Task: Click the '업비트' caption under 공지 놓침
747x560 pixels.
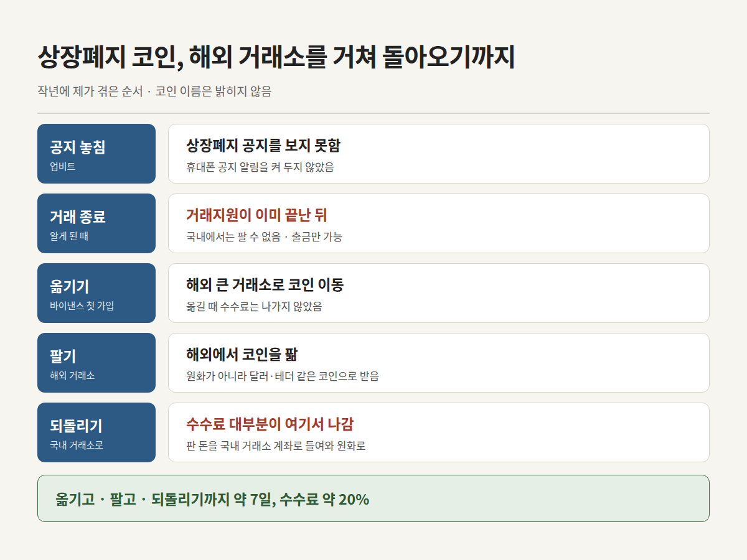Action: click(63, 167)
